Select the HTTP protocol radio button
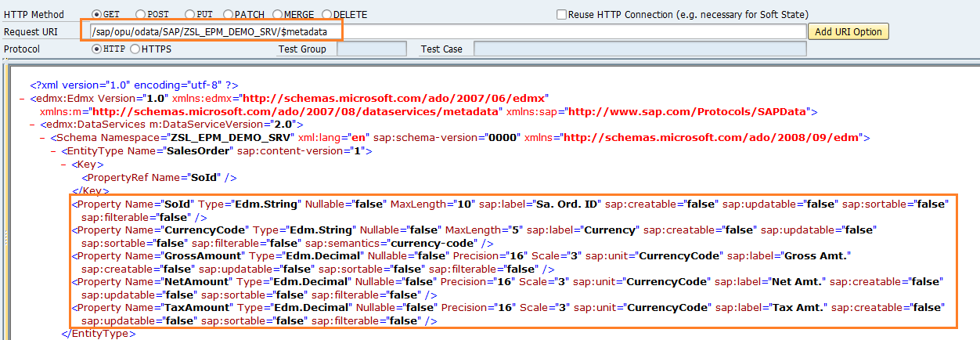Viewport: 980px width, 340px height. [x=97, y=49]
